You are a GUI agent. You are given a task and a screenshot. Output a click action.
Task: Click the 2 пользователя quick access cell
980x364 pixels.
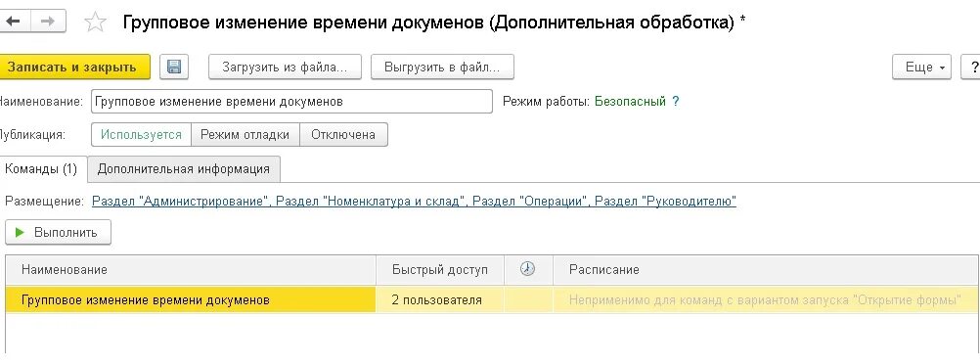point(440,300)
